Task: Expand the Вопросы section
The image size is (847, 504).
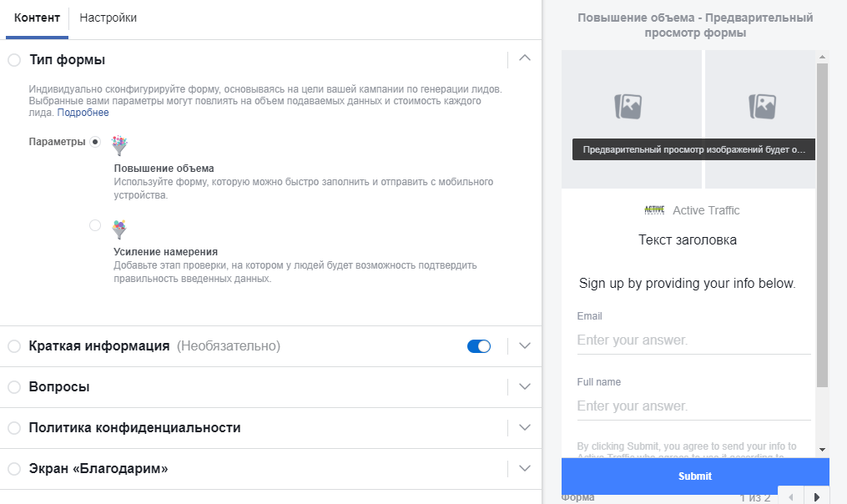Action: coord(525,387)
